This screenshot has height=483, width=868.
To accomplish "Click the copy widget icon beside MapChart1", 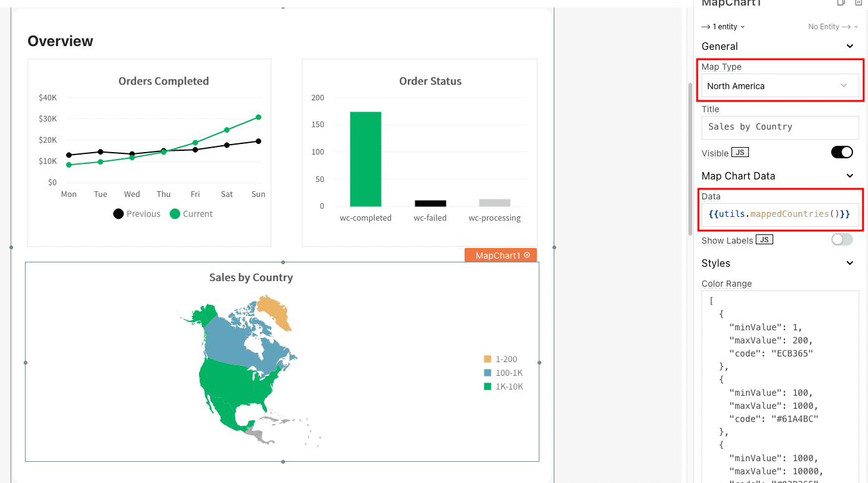I will 841,2.
